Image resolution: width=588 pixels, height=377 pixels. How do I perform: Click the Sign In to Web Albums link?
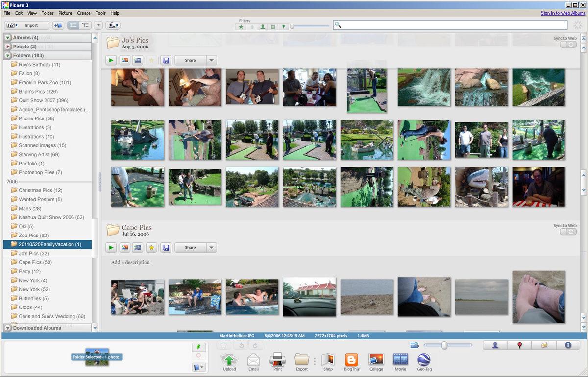[563, 13]
